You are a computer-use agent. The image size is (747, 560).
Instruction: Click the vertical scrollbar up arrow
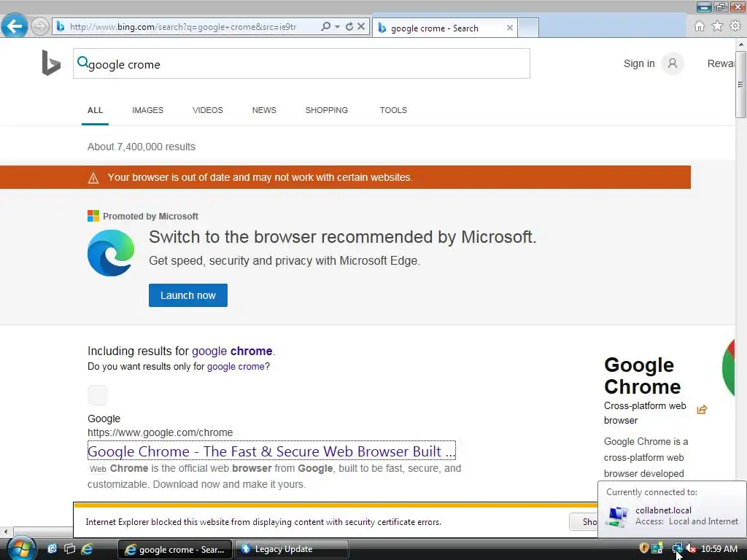pyautogui.click(x=741, y=44)
